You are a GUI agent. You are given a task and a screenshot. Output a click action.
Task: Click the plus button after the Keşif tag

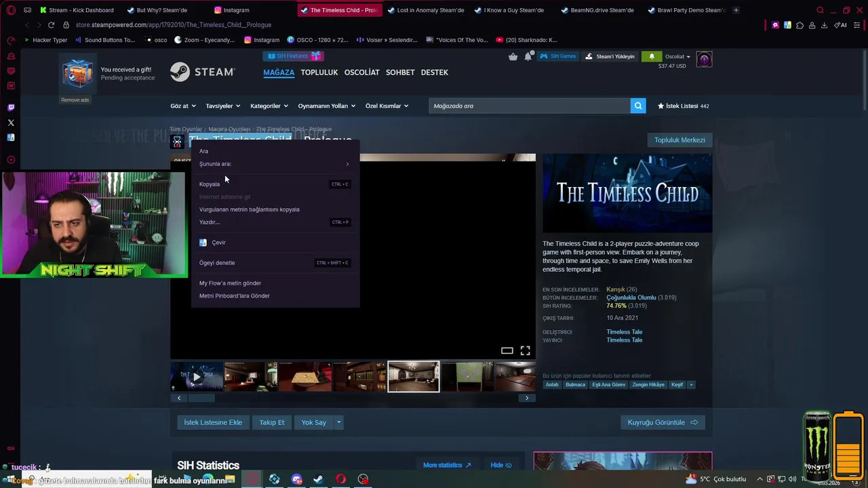point(691,384)
